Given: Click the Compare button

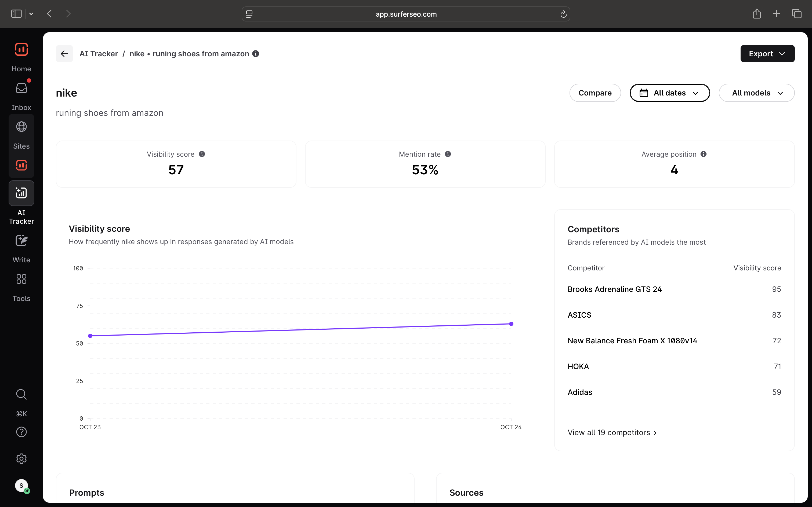Looking at the screenshot, I should pyautogui.click(x=595, y=93).
